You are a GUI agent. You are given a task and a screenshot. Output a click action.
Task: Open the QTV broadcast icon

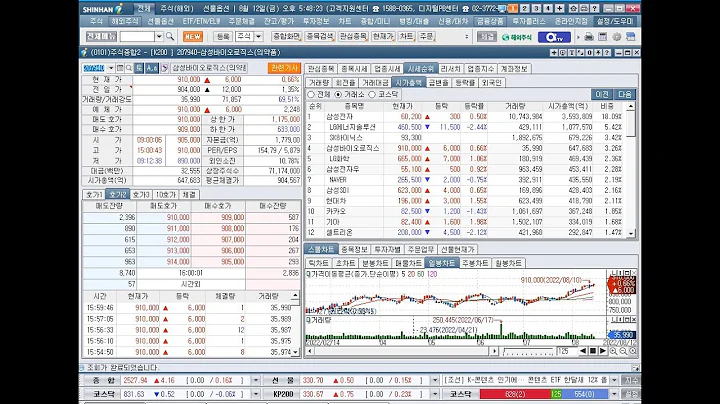click(554, 37)
